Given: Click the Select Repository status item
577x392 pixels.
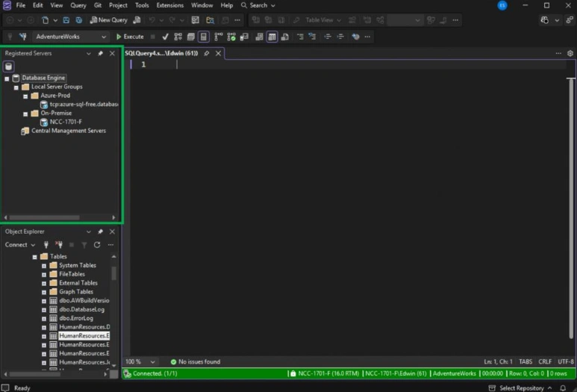Looking at the screenshot, I should pyautogui.click(x=521, y=388).
